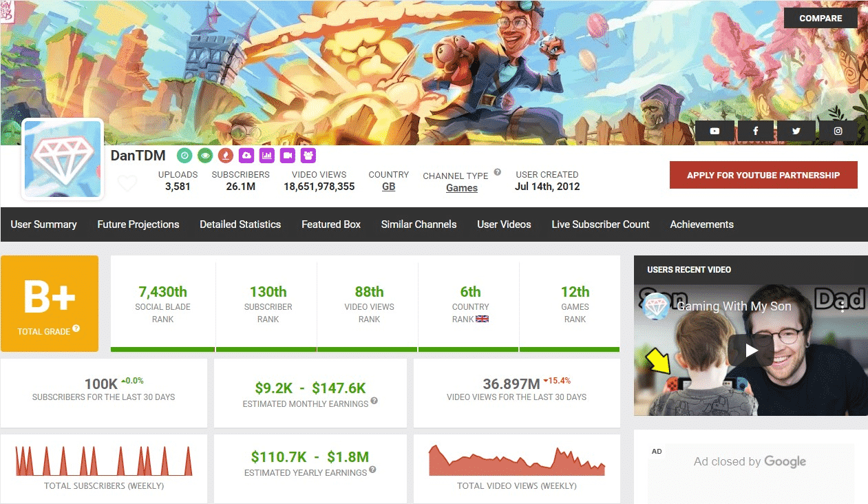Open the channel's Twitter page icon
The image size is (868, 504).
click(x=796, y=131)
